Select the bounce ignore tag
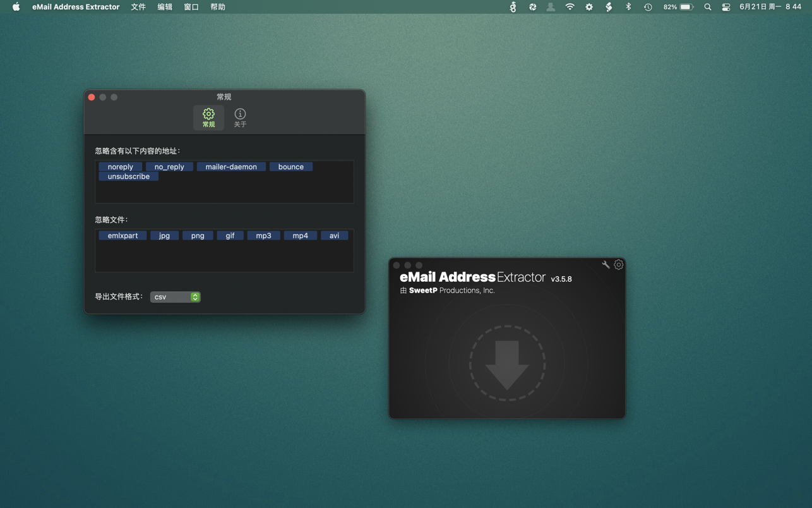Viewport: 812px width, 508px height. [x=291, y=167]
